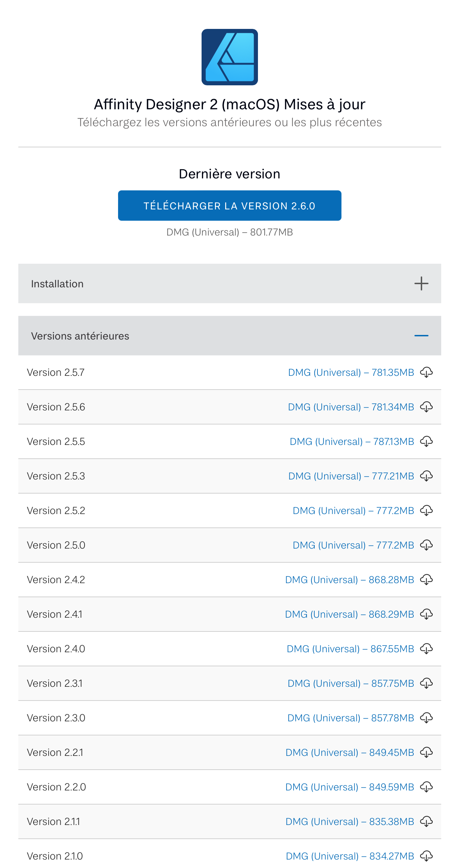Select the Version 2.3.0 label
The width and height of the screenshot is (456, 868).
click(56, 718)
